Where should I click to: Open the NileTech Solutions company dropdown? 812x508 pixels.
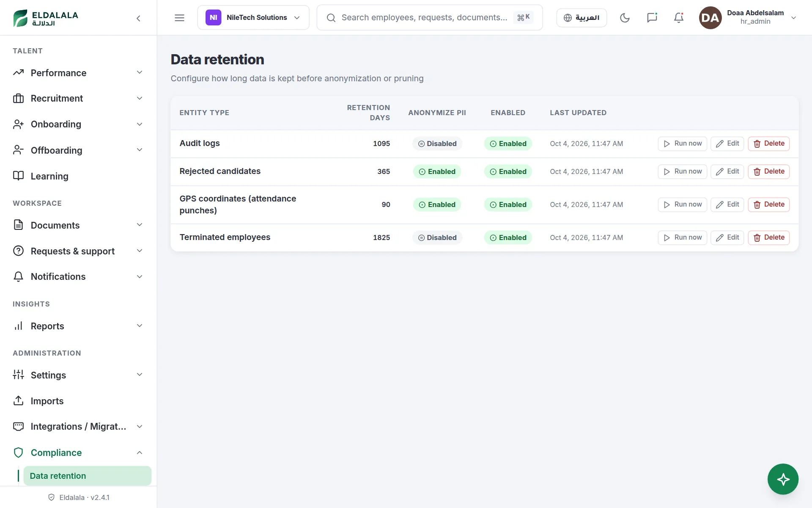tap(253, 18)
